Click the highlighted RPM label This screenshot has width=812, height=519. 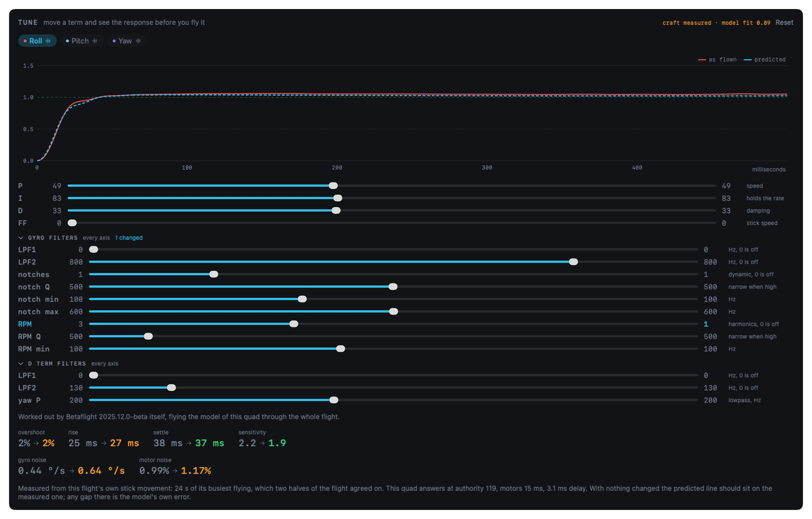tap(25, 324)
